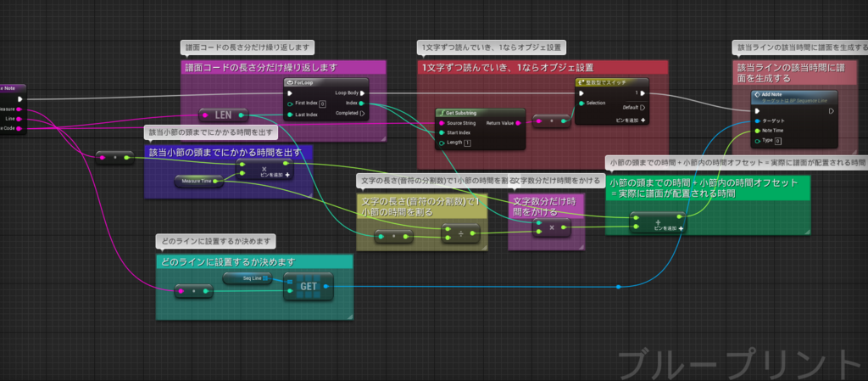This screenshot has height=381, width=868.
Task: Click Get Substring Return Value pin
Action: (x=519, y=123)
